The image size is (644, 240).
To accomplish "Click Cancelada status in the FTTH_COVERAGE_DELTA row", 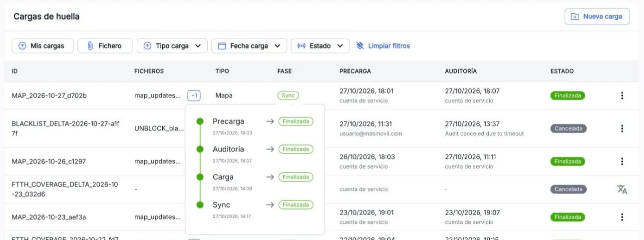I will click(x=568, y=189).
